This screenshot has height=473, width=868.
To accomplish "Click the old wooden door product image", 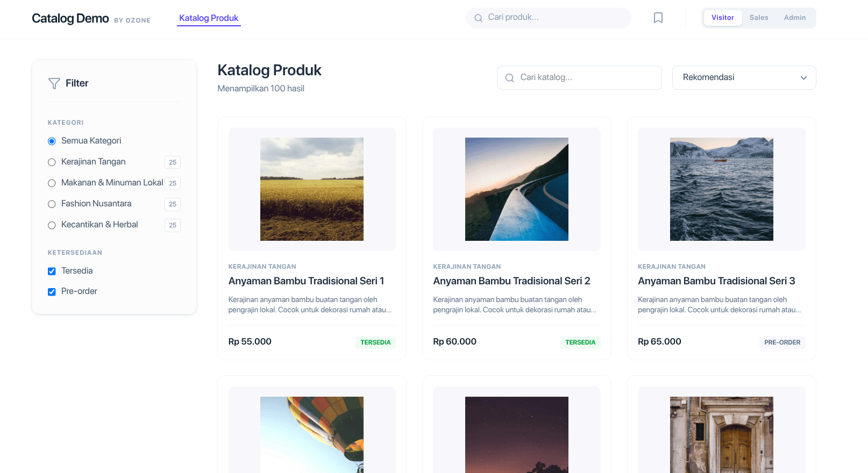I will click(722, 435).
